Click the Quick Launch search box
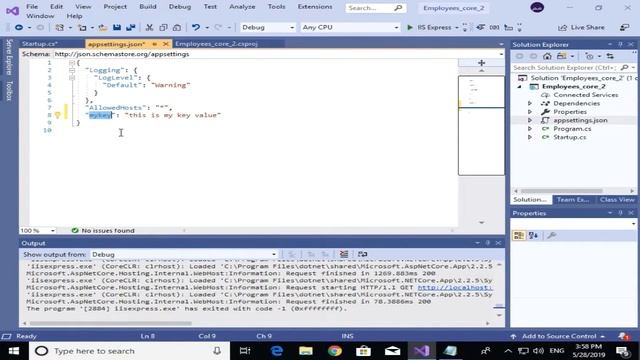The height and width of the screenshot is (360, 640). (x=375, y=8)
